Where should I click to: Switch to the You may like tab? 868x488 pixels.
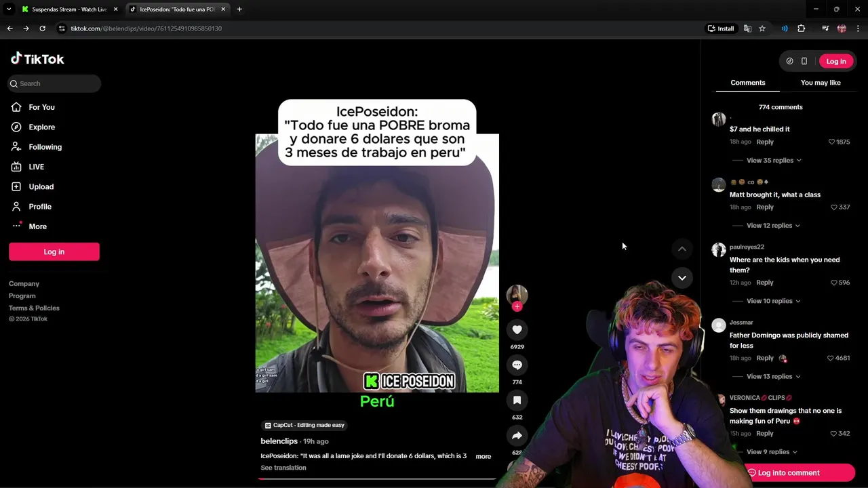click(x=821, y=83)
